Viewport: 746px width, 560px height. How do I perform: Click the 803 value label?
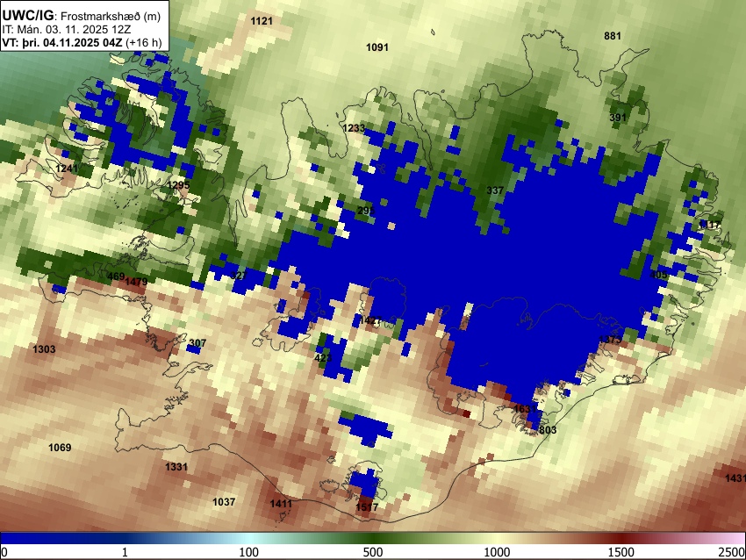coord(548,430)
